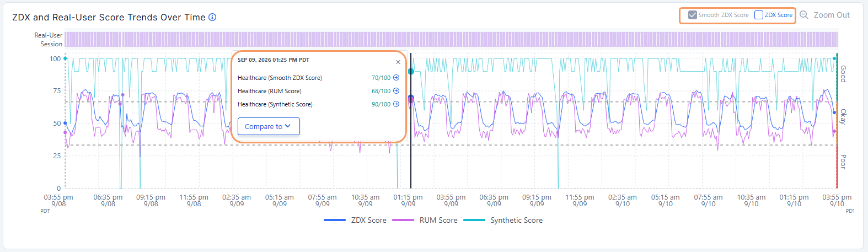Toggle Synthetic Score legend line swatch
This screenshot has height=252, width=868.
474,220
